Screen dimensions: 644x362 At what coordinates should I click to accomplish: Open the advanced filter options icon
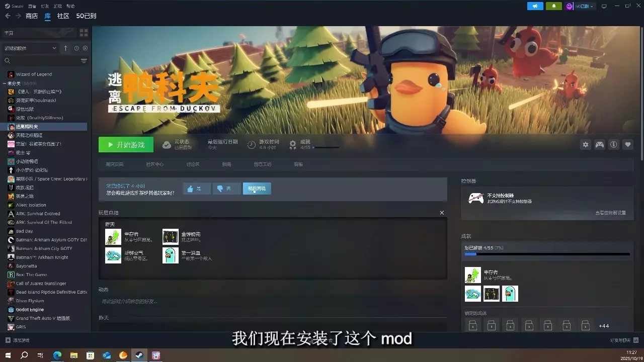pos(84,61)
